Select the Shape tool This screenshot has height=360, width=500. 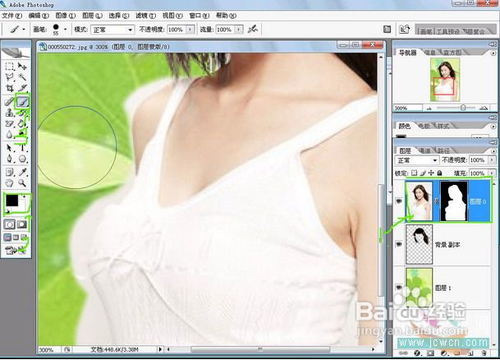coord(22,159)
